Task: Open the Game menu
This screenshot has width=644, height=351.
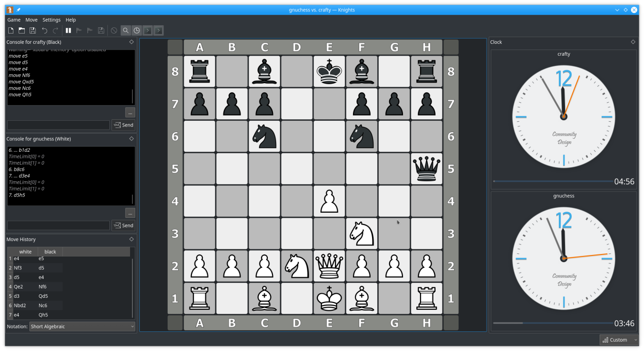Action: point(14,20)
